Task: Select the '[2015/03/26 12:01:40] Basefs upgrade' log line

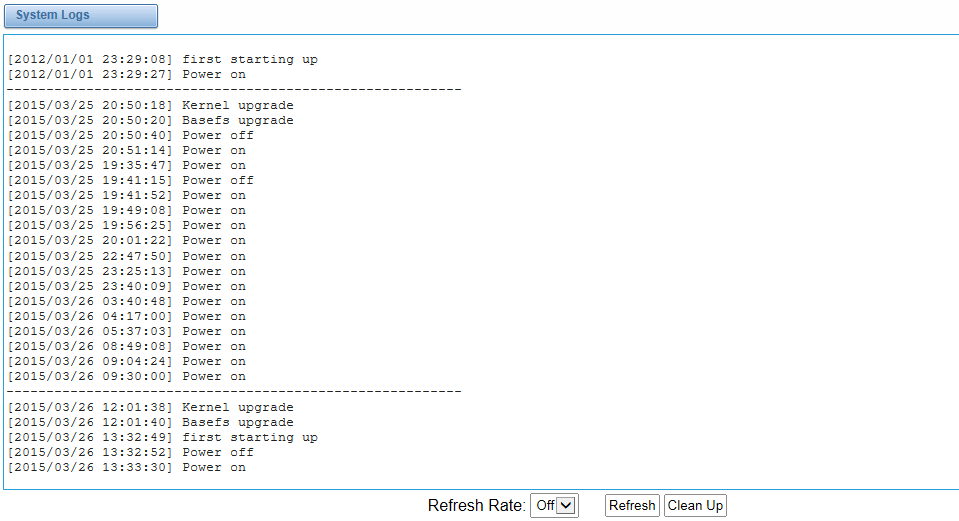Action: pos(150,423)
